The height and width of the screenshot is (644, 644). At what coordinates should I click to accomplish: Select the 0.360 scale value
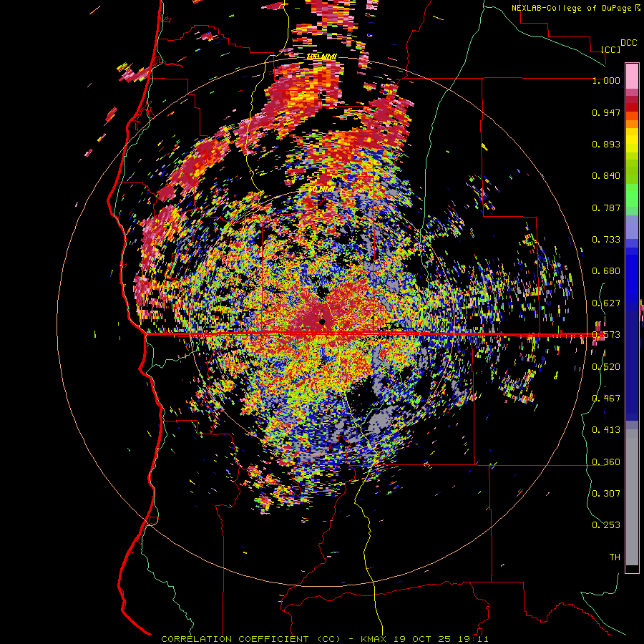(x=606, y=462)
